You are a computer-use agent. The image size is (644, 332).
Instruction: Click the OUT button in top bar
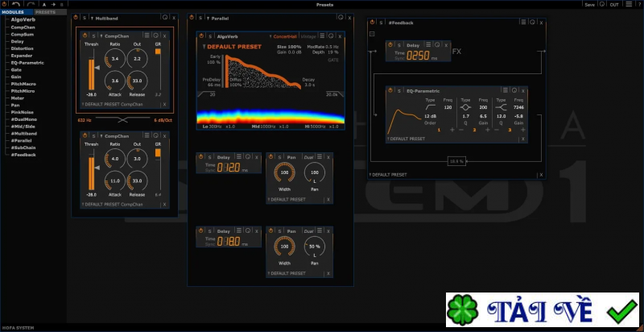coord(614,5)
